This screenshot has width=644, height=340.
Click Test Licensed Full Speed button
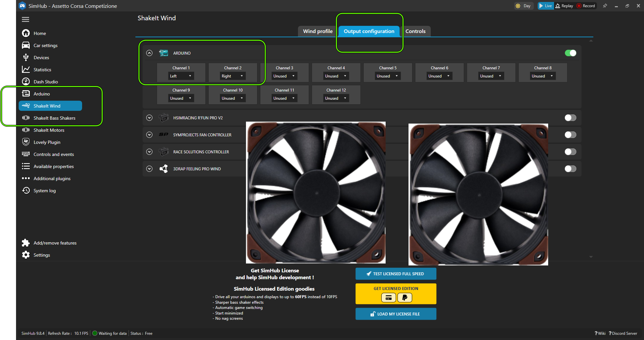point(396,274)
